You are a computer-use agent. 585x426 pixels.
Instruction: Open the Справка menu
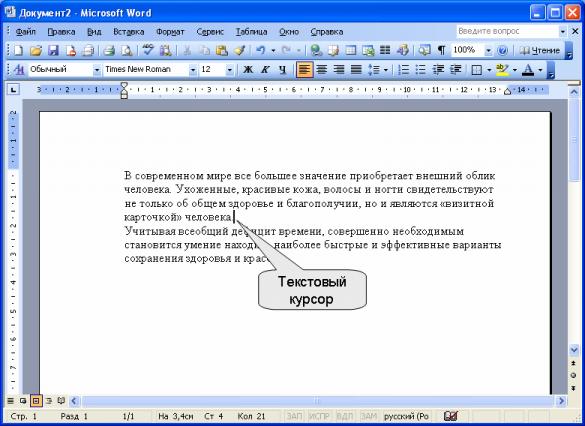[327, 32]
